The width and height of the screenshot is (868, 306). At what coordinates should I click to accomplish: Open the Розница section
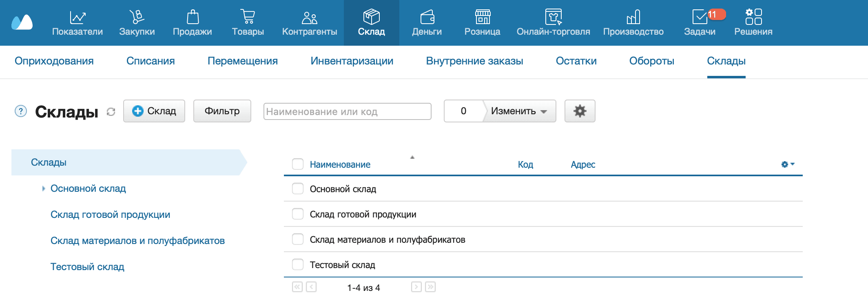(x=483, y=23)
